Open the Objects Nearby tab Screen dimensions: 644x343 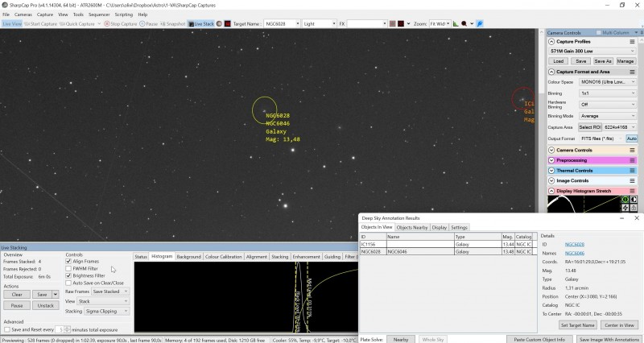coord(412,227)
